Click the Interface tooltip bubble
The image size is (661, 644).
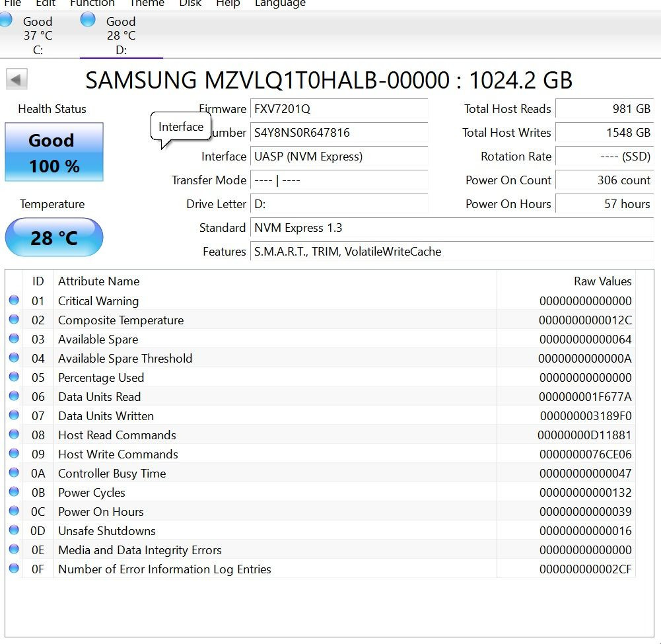click(x=181, y=127)
